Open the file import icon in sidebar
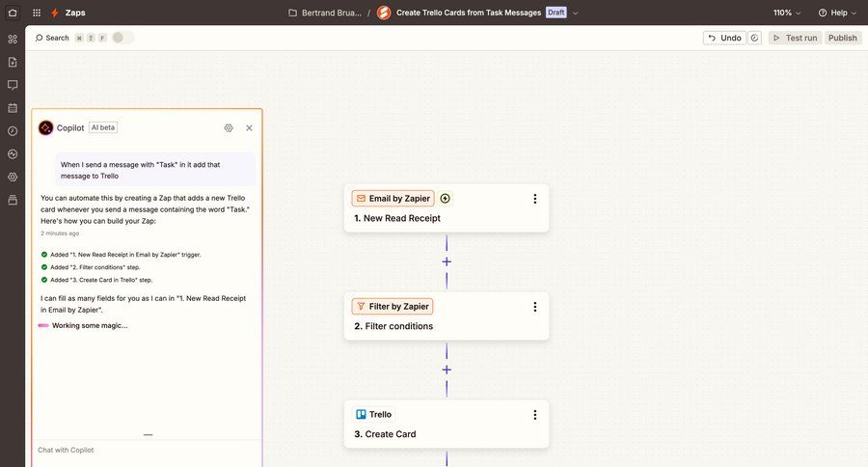Image resolution: width=868 pixels, height=467 pixels. click(x=13, y=62)
